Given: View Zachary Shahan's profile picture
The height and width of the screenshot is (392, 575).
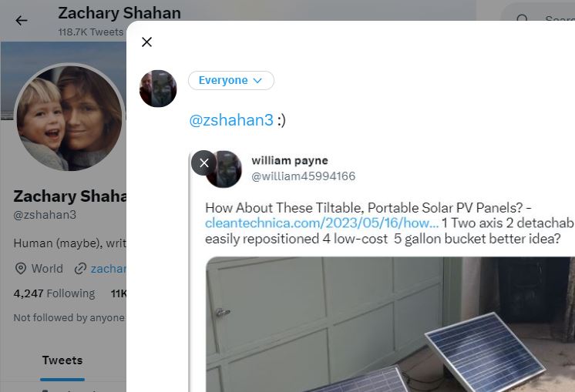Looking at the screenshot, I should coord(69,118).
